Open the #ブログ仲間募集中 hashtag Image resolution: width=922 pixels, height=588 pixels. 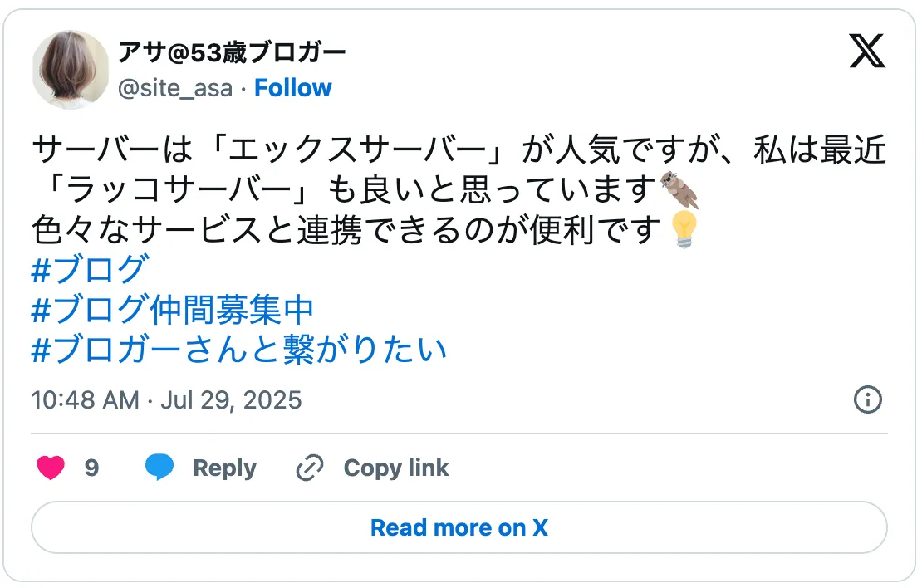point(172,309)
